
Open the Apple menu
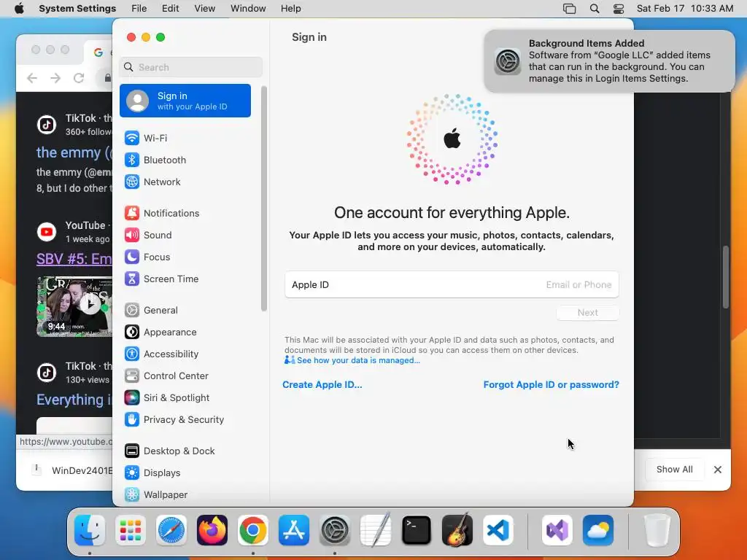tap(19, 9)
